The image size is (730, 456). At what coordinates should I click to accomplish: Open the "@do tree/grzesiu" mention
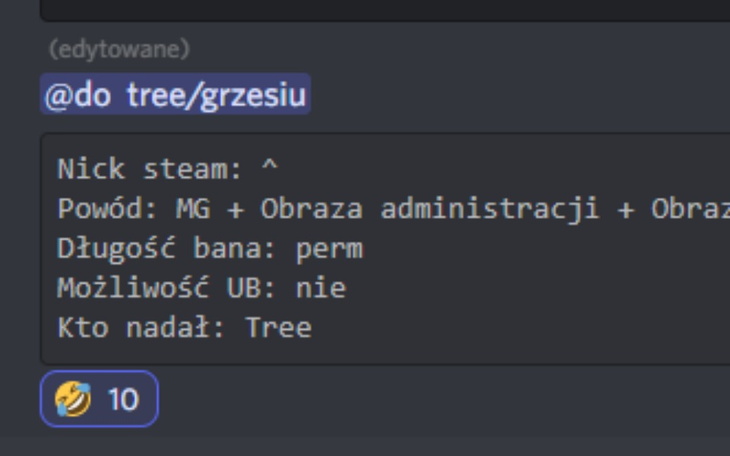pos(175,95)
